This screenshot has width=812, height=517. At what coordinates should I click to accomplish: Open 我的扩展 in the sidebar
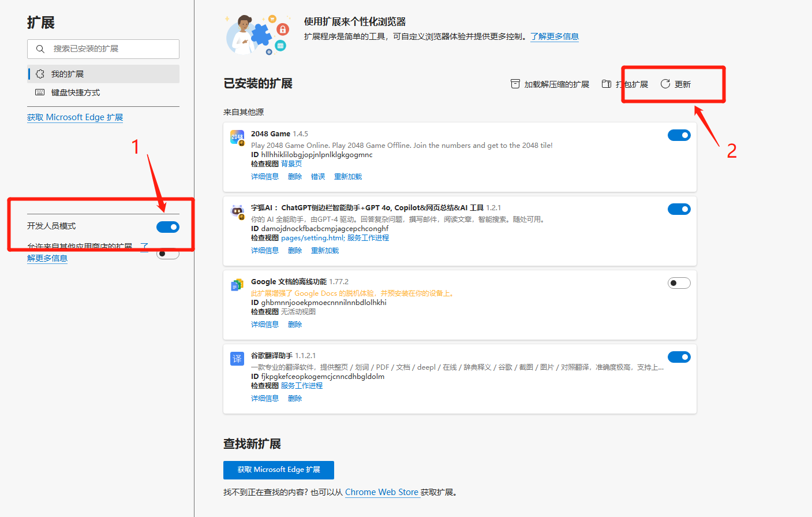click(x=103, y=74)
